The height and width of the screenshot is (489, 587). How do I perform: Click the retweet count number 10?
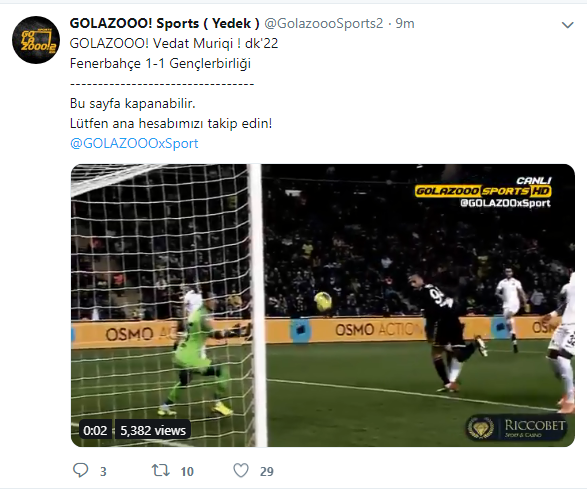pyautogui.click(x=187, y=471)
